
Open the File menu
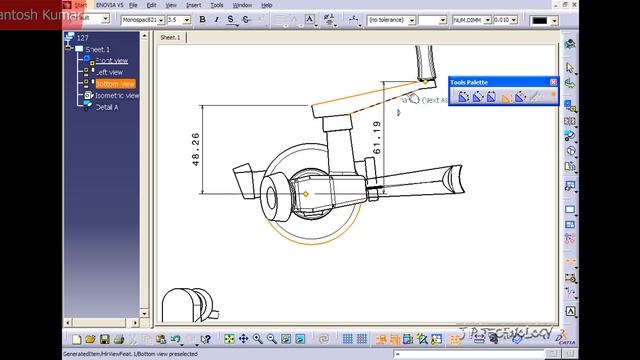pyautogui.click(x=133, y=5)
